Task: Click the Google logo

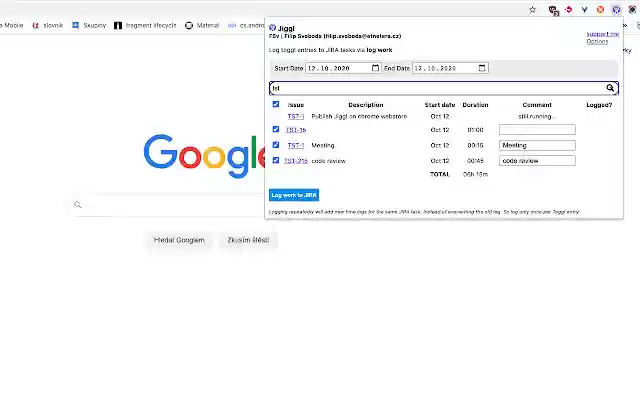Action: pos(204,156)
